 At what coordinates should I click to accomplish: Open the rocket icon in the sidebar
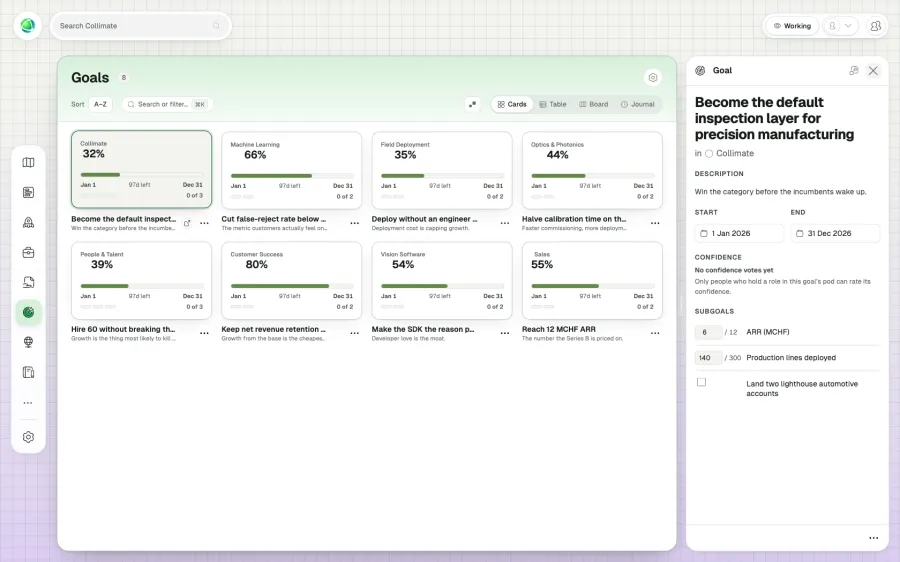(x=28, y=223)
